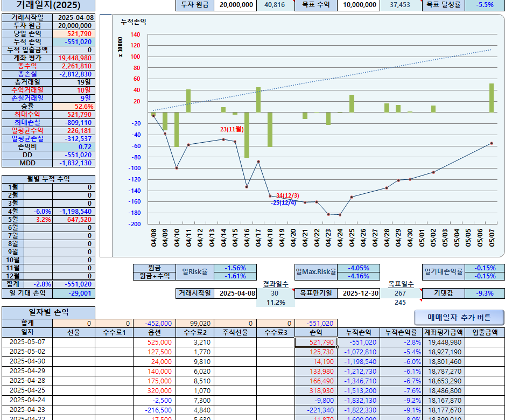
Task: Click the 2025-04-29 option value 140,000
Action: pos(155,371)
